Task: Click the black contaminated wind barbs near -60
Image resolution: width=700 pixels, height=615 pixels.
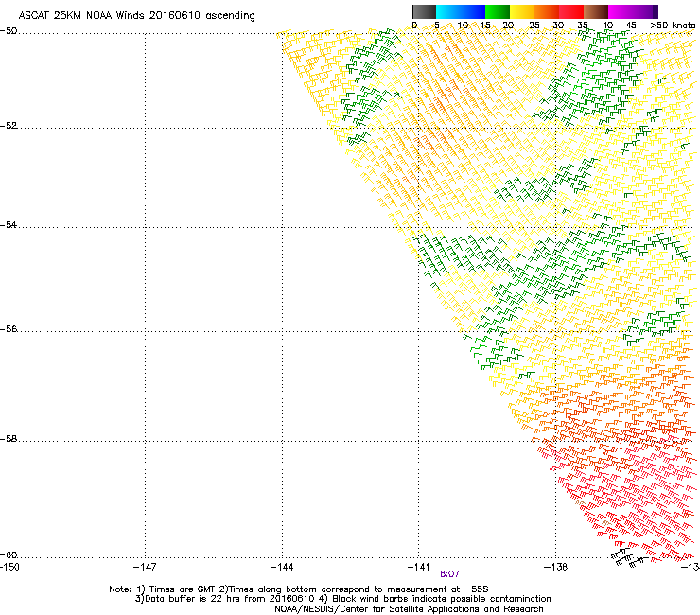Action: tap(628, 558)
